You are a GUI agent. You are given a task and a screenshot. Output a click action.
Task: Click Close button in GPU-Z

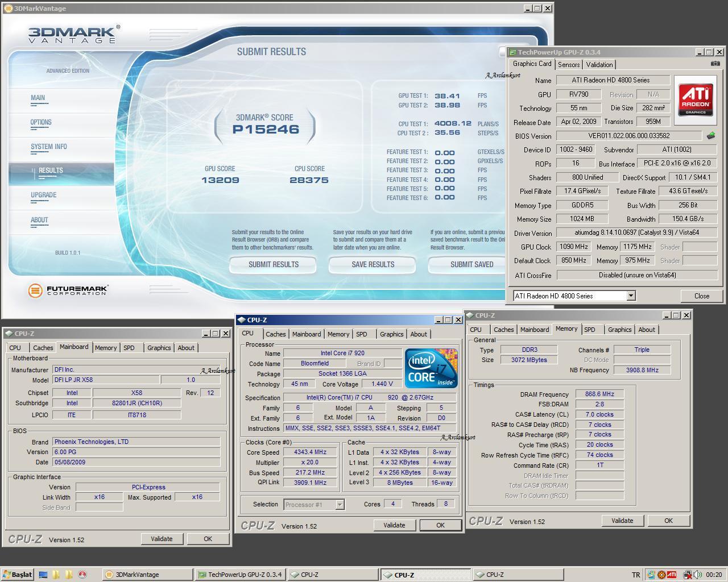(702, 296)
